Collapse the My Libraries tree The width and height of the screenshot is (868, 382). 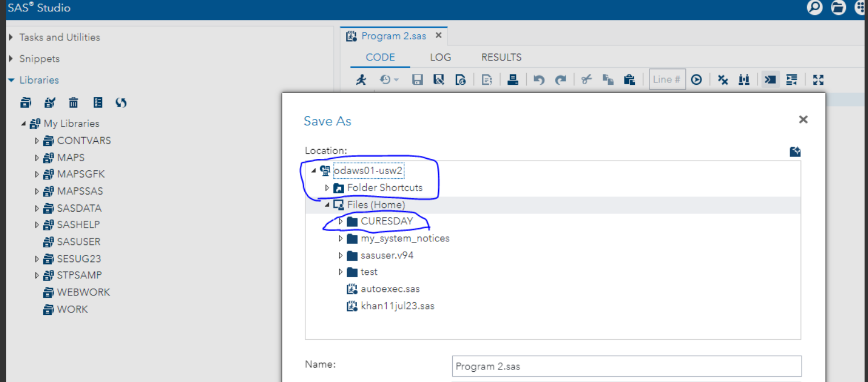(x=24, y=123)
